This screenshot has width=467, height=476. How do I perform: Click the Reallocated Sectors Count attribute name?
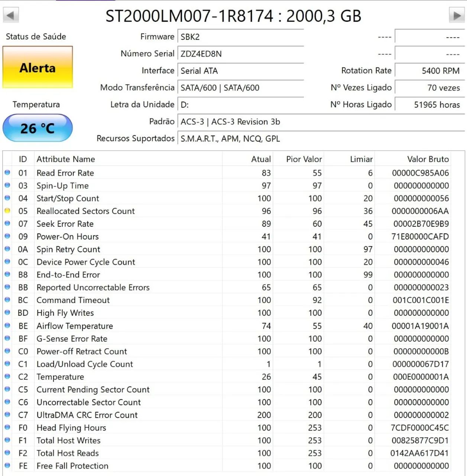tap(85, 211)
